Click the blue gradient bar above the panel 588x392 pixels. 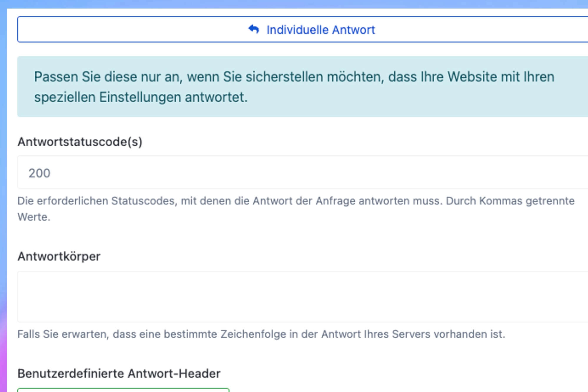[x=294, y=4]
